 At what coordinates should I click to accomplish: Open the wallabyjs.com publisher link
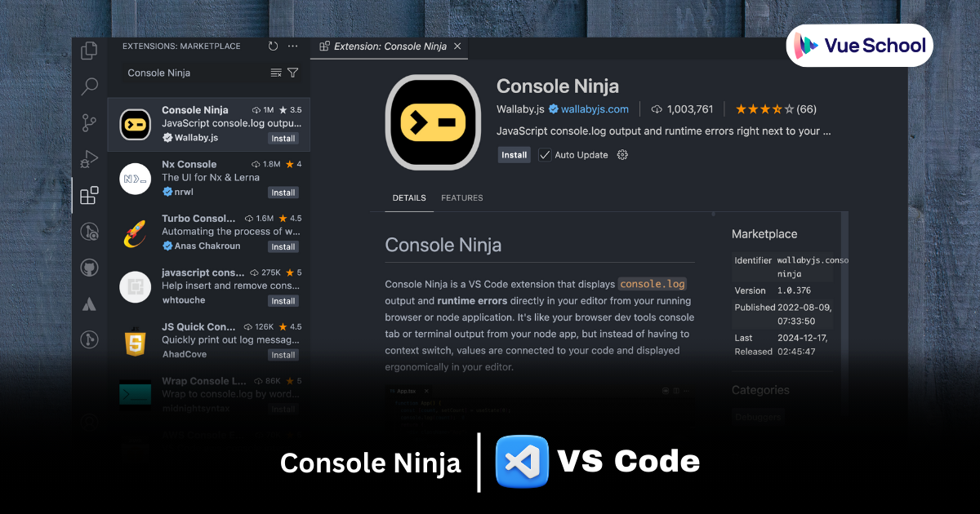point(595,109)
